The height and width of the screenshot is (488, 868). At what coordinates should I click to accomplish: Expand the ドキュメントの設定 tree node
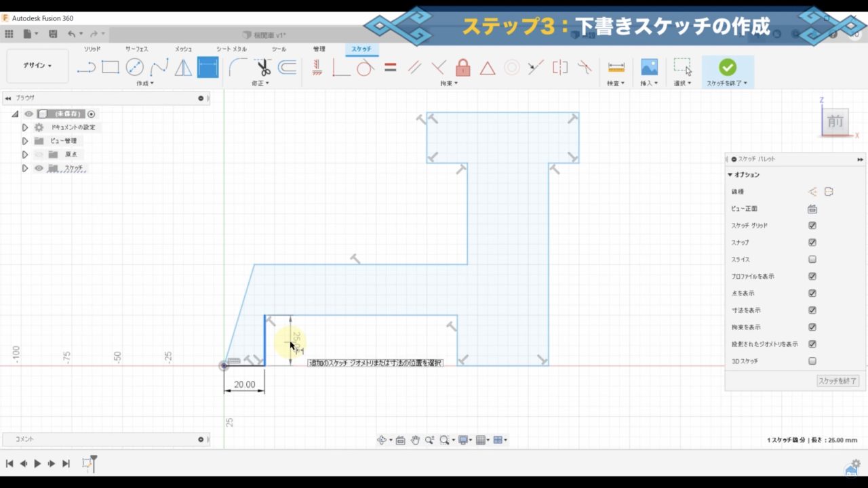click(x=25, y=127)
